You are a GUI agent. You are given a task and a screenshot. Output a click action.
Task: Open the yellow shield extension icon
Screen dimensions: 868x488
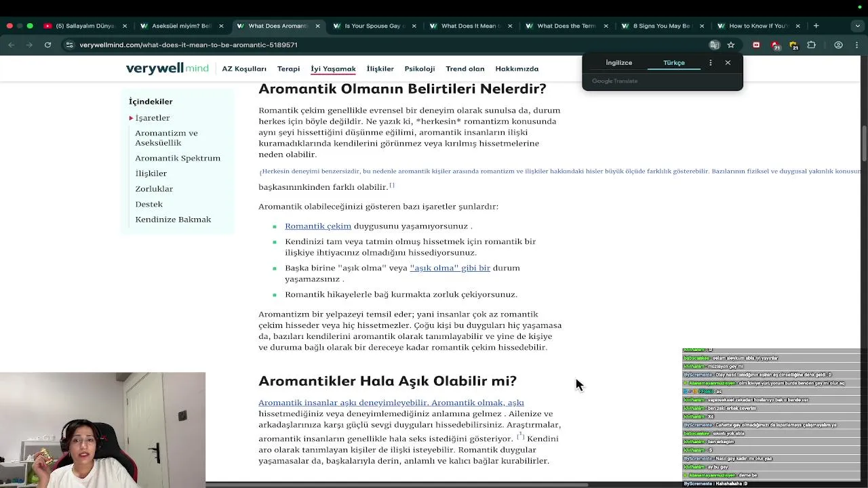click(x=793, y=45)
